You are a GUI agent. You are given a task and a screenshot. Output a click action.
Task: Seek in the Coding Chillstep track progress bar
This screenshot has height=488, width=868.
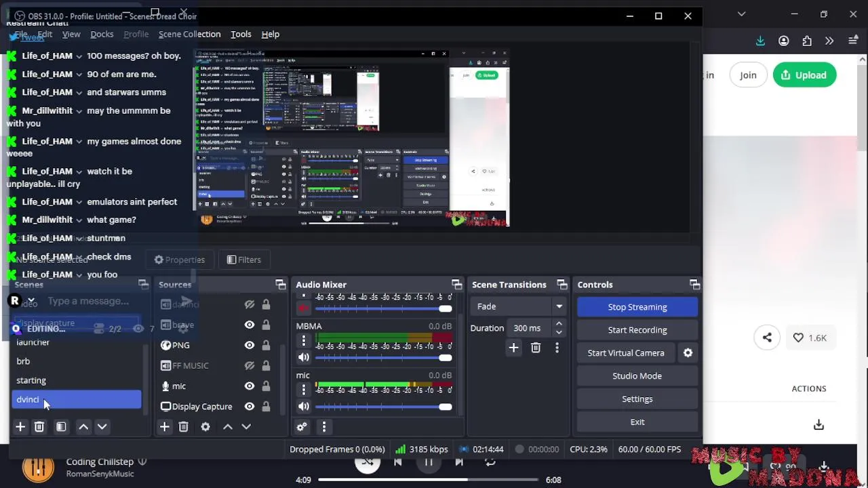[x=429, y=480]
